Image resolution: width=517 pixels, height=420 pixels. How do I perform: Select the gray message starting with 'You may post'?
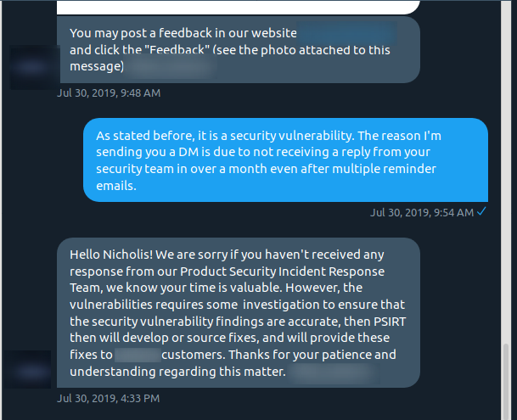point(239,49)
